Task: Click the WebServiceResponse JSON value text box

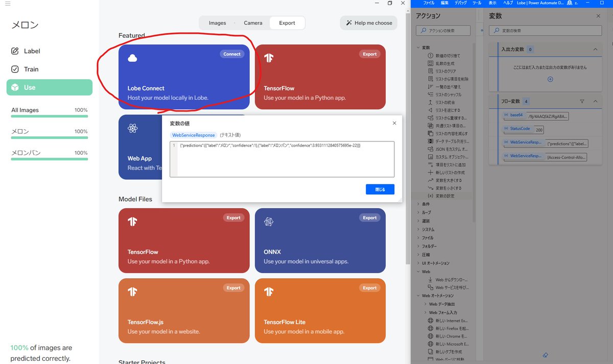Action: tap(282, 159)
